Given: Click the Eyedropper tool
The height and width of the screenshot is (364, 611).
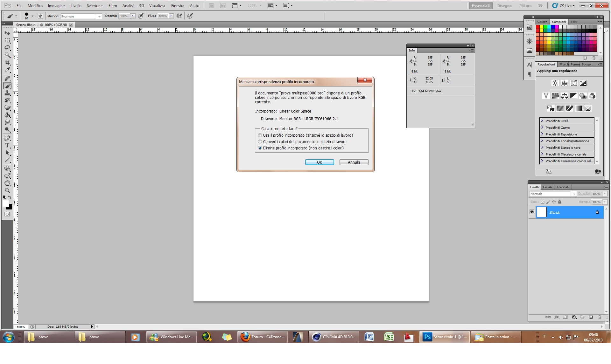Looking at the screenshot, I should click(7, 70).
